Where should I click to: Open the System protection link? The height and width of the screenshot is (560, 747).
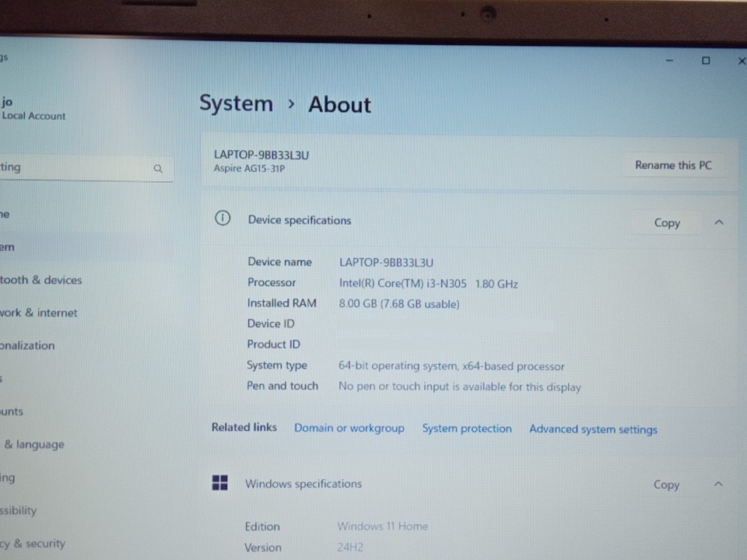[467, 429]
